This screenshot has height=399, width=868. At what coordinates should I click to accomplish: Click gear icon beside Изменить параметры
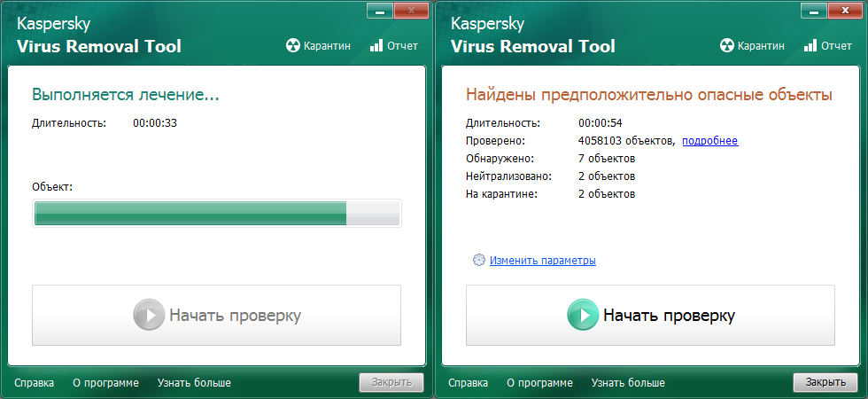pyautogui.click(x=479, y=261)
